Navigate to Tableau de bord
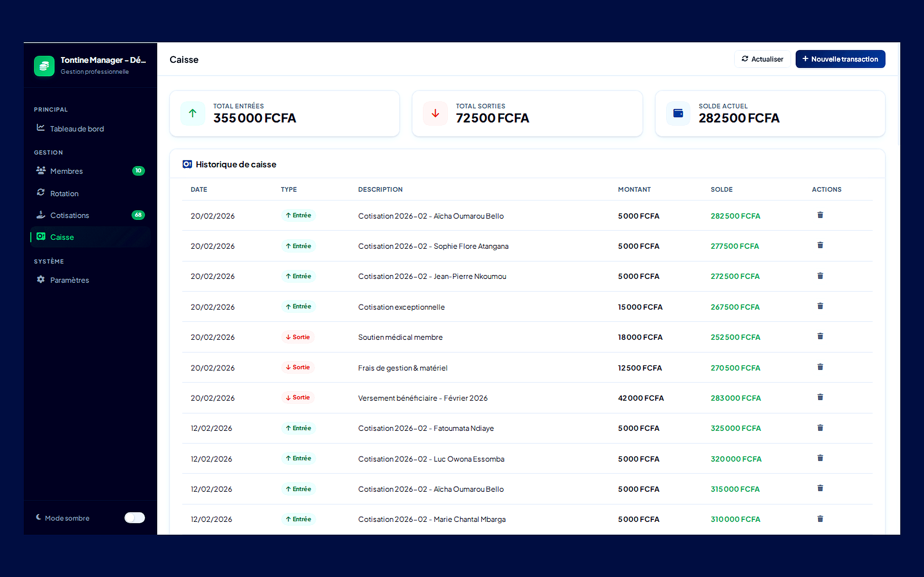The image size is (924, 577). [77, 128]
